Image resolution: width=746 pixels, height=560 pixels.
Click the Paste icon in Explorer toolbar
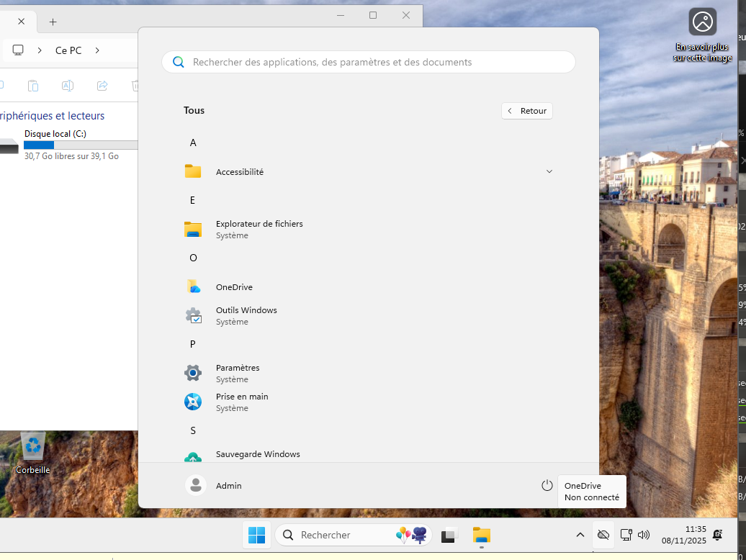[33, 86]
